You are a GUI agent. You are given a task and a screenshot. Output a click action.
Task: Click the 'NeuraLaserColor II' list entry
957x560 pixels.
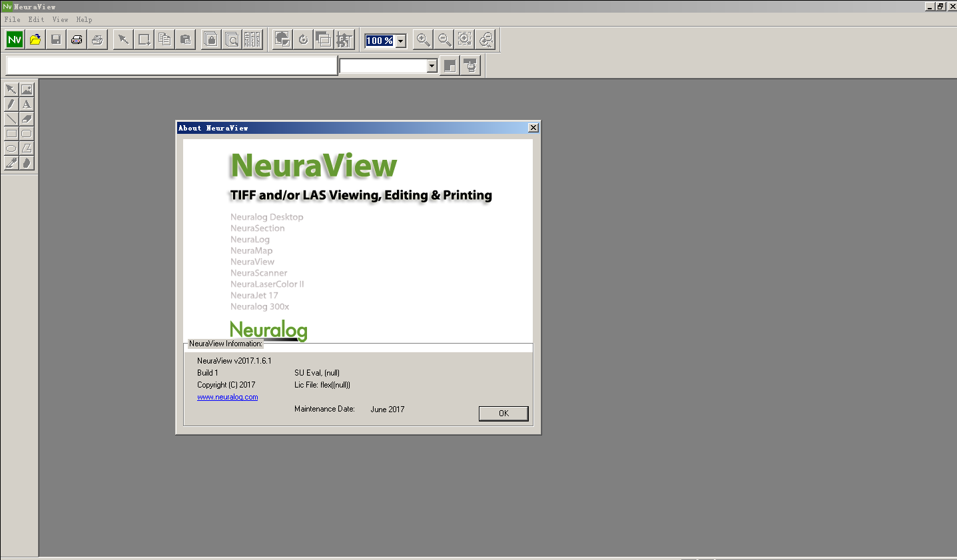point(267,284)
